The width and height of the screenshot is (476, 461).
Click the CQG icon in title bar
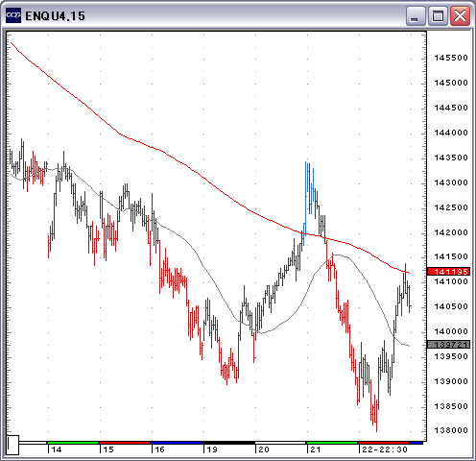coord(13,15)
